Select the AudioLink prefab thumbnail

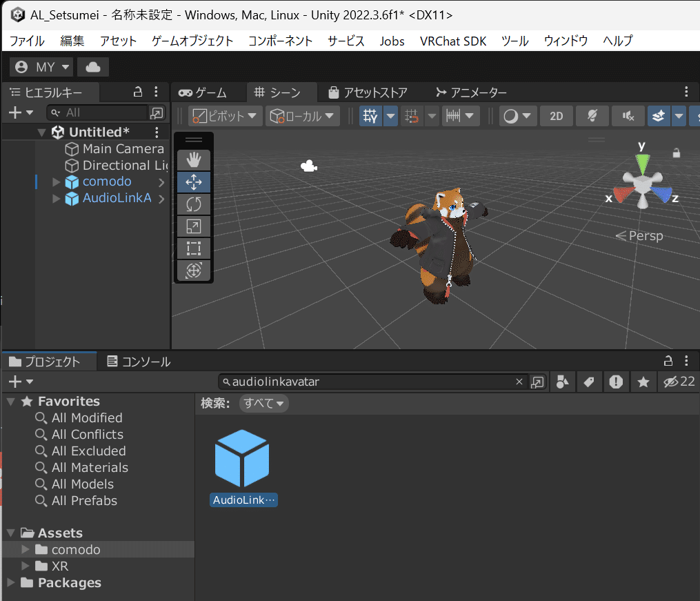coord(242,458)
